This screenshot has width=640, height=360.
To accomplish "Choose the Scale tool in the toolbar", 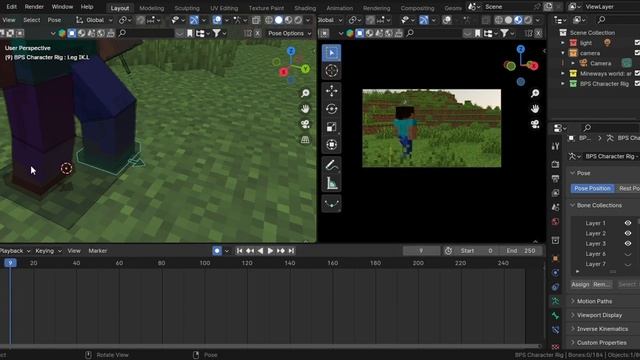I will coord(331,127).
